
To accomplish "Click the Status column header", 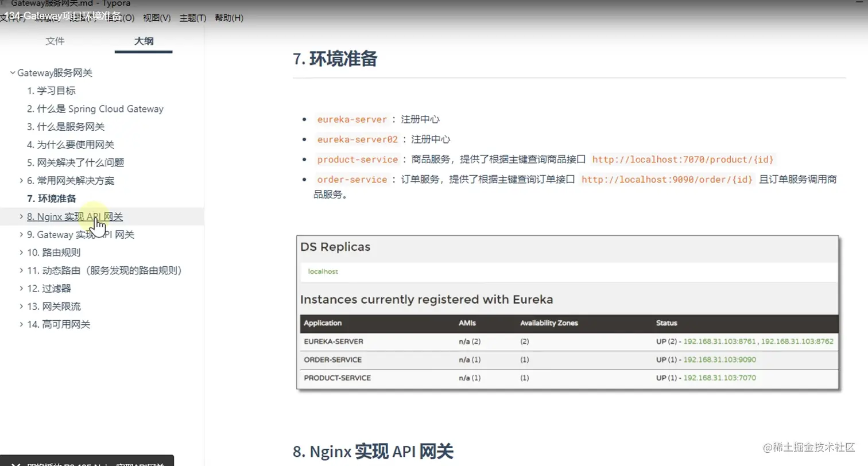I will tap(666, 323).
